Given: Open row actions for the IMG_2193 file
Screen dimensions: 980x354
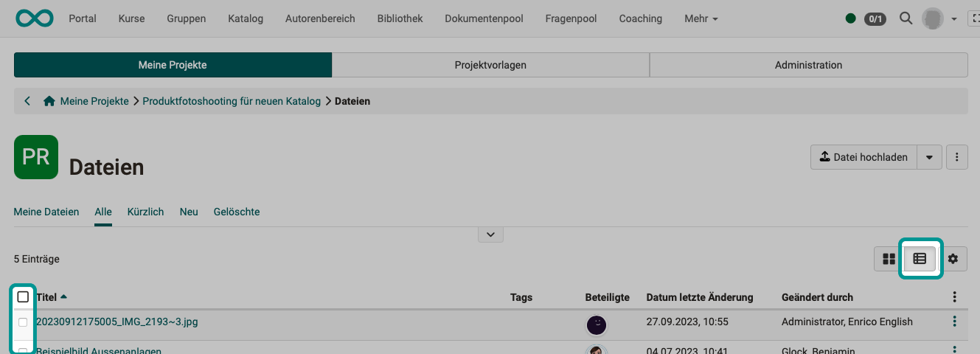Looking at the screenshot, I should [955, 322].
